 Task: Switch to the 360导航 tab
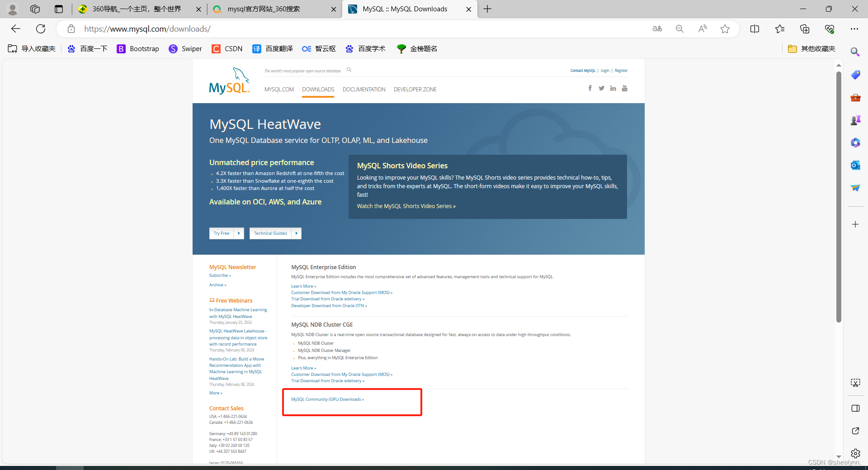pos(136,9)
